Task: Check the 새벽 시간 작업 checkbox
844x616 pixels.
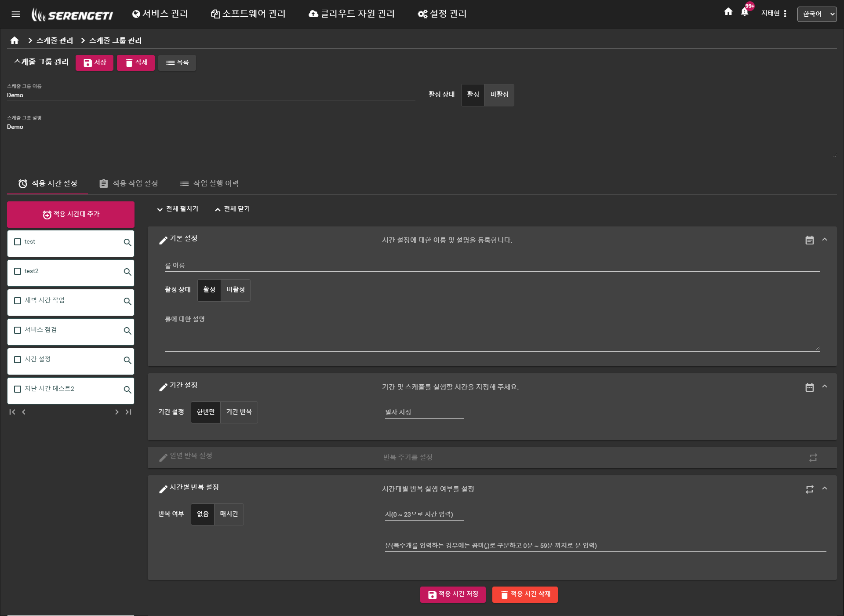Action: click(x=18, y=301)
